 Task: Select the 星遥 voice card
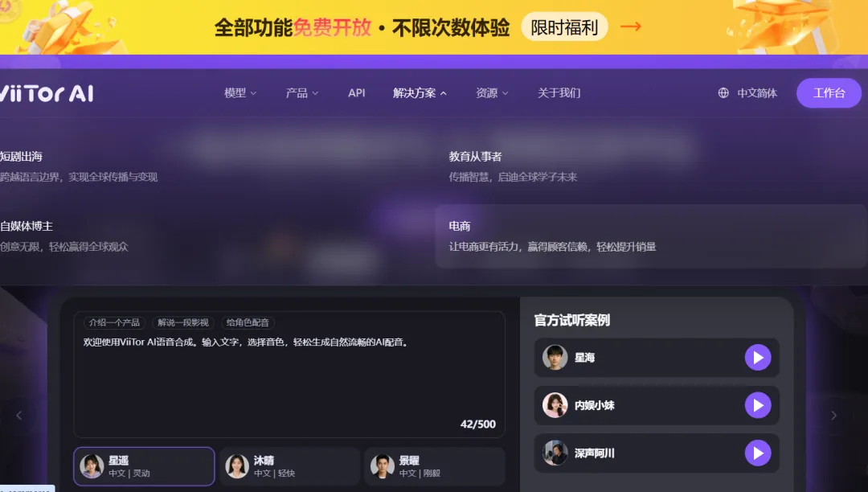pyautogui.click(x=144, y=466)
